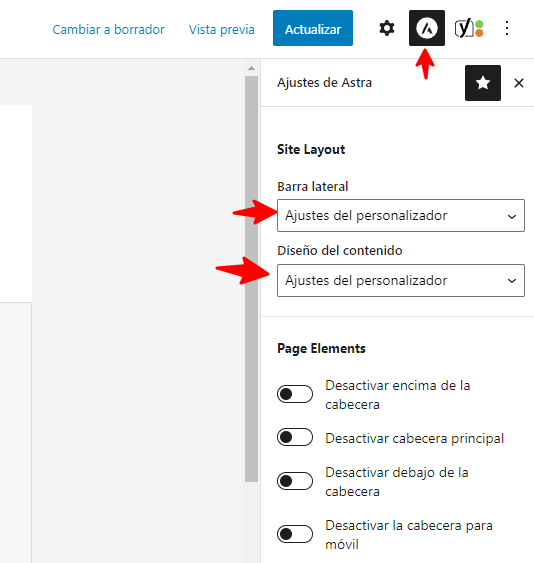Click Cambiar a borrador link
The height and width of the screenshot is (563, 534).
(108, 29)
